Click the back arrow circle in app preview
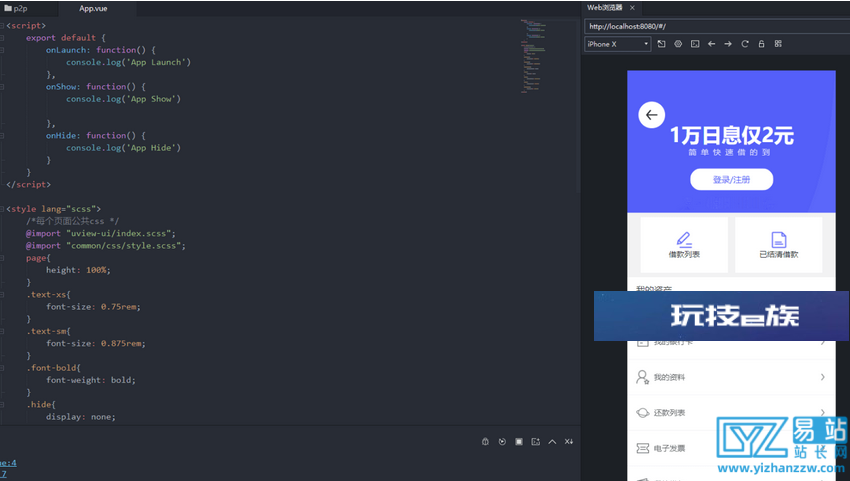Viewport: 850px width, 481px height. [x=652, y=115]
